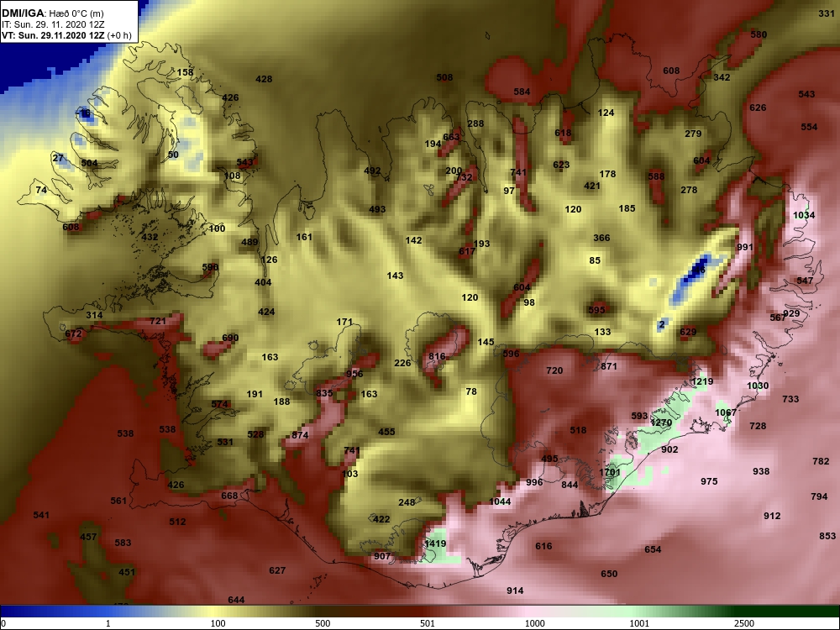Click the map value 794
Screen dimensions: 840x630
(818, 496)
